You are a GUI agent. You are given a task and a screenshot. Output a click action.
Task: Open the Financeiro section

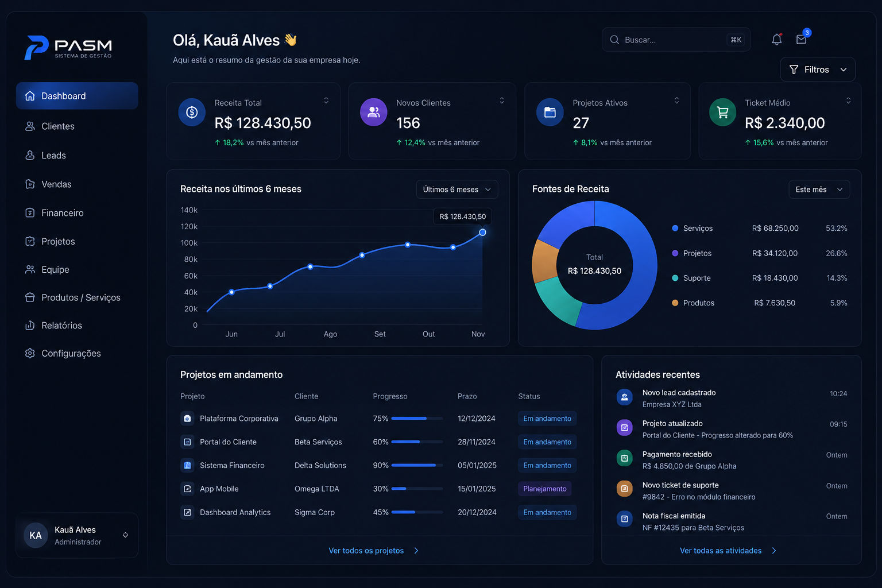pos(77,212)
